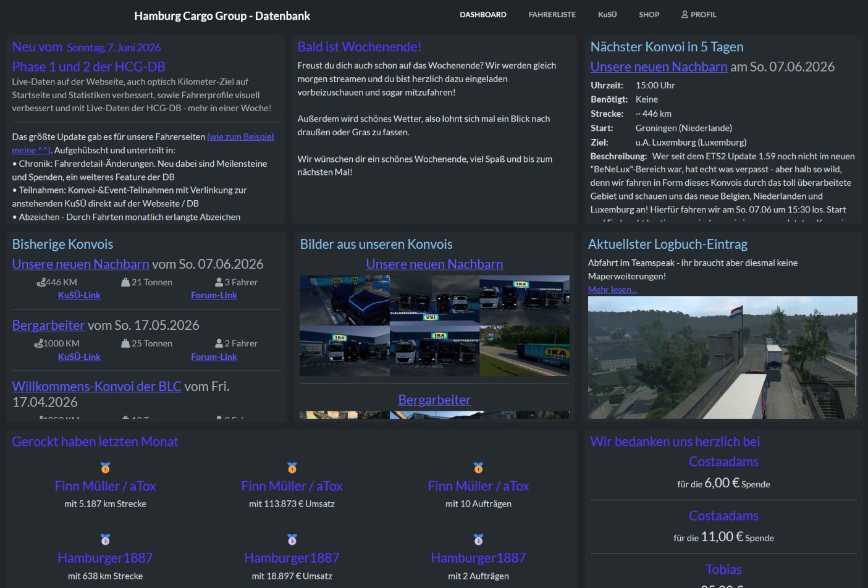Click the route icon next to 446 KM

coord(41,282)
